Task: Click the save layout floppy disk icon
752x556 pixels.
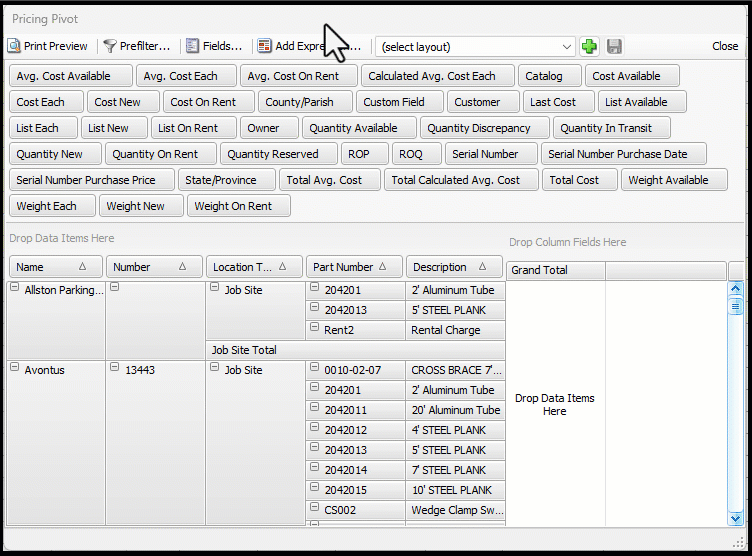Action: 614,46
